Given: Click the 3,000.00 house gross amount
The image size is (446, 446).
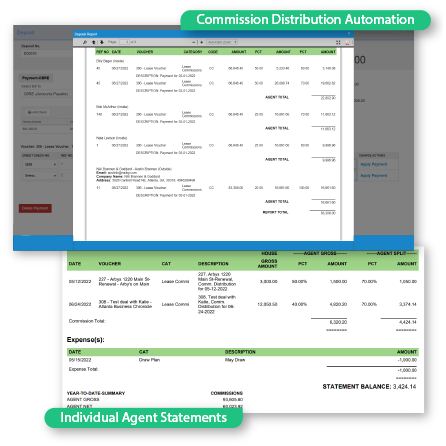Looking at the screenshot, I should coord(269,282).
